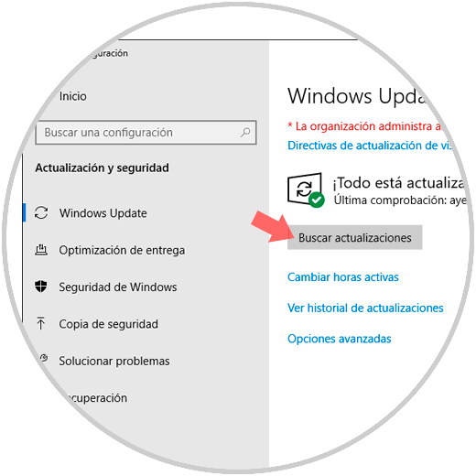Open Windows Update in the sidebar
Screen dimensions: 476x476
(x=103, y=213)
